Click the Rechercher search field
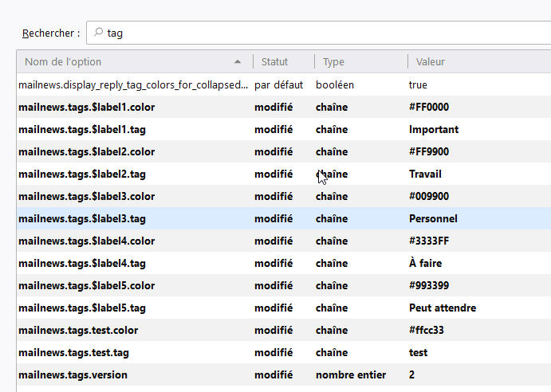Viewport: 551px width, 392px height. point(319,33)
